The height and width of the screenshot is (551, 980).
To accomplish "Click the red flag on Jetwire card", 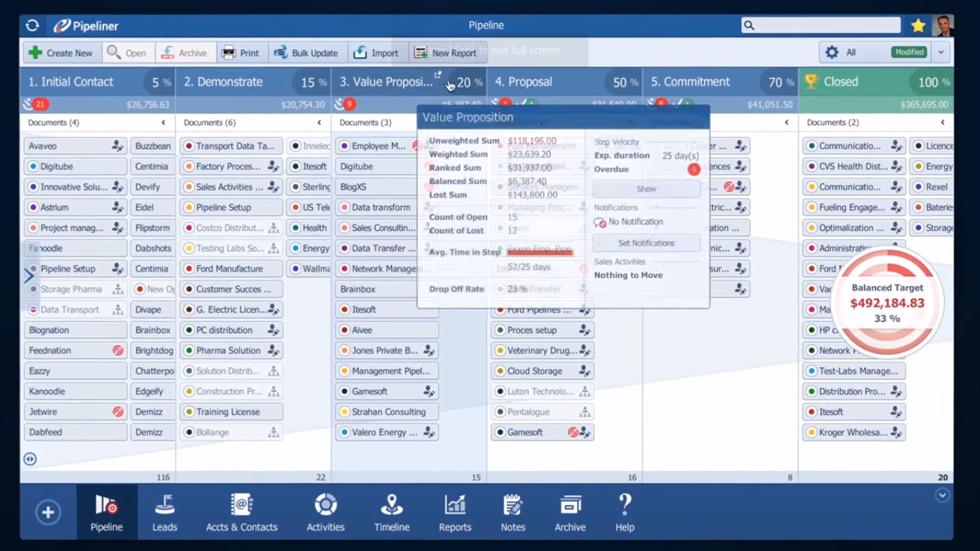I will pyautogui.click(x=118, y=412).
